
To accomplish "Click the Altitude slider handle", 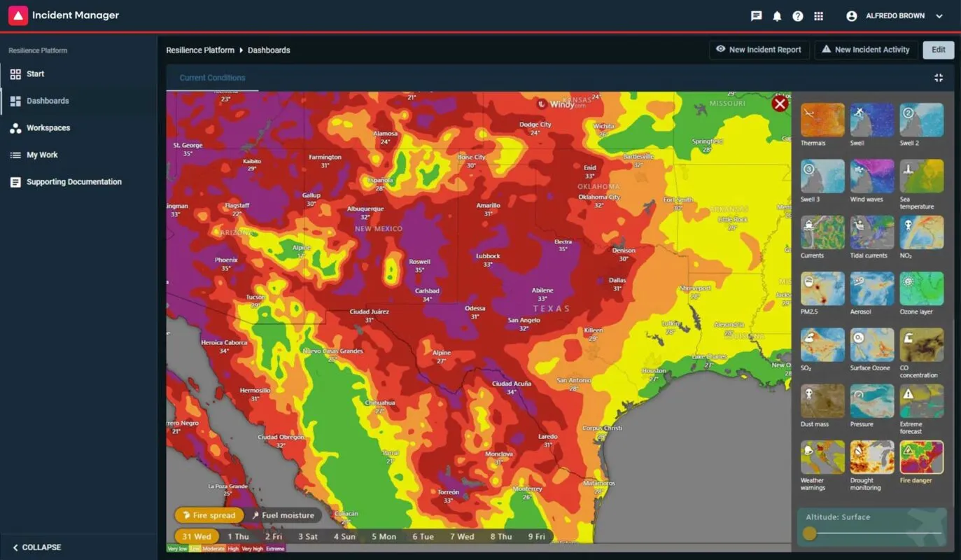I will pyautogui.click(x=809, y=533).
